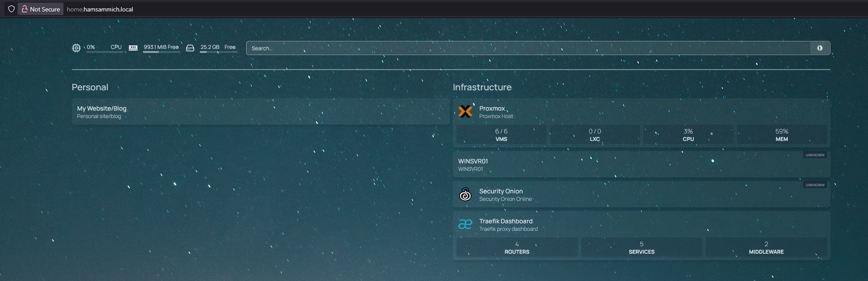Click the Proxmox VMS stat block
The height and width of the screenshot is (281, 868).
pos(501,135)
